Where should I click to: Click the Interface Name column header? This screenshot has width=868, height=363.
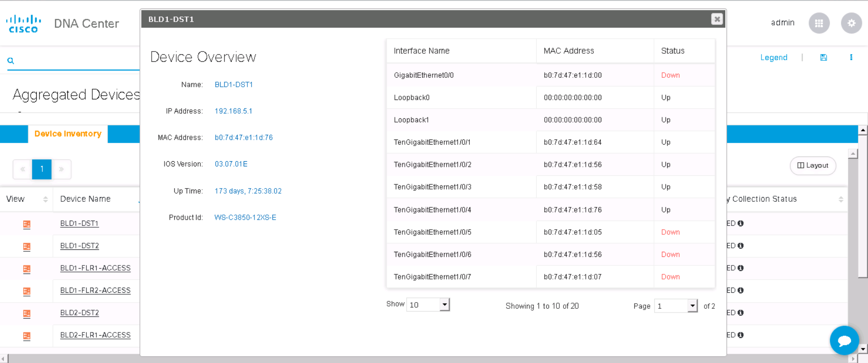461,51
